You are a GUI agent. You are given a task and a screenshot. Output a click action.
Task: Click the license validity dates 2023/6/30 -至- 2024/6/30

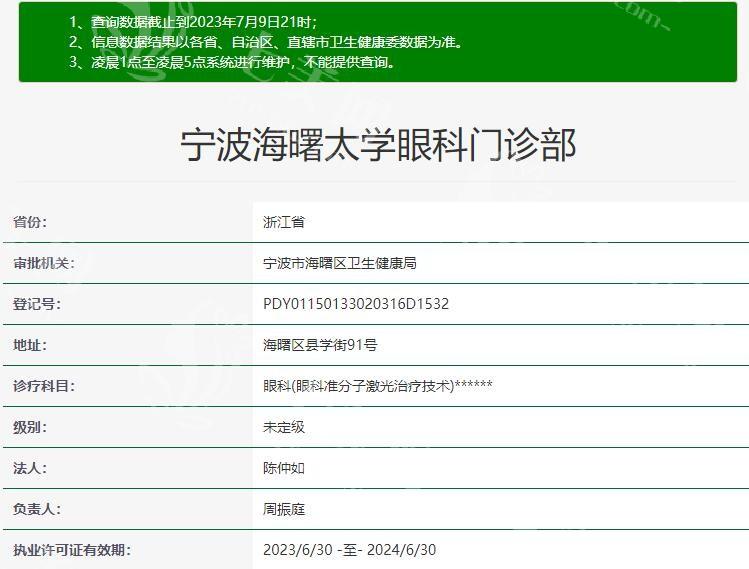coord(349,550)
